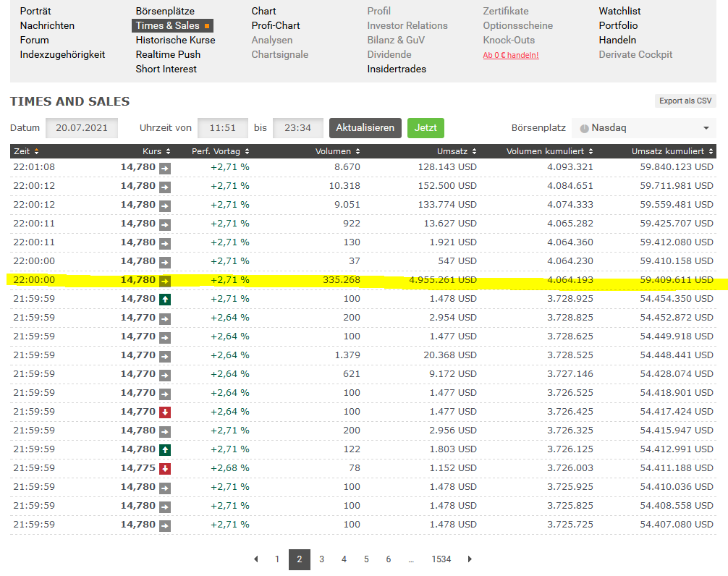This screenshot has height=576, width=728.
Task: Click clock icon beside Nasdaq
Action: pos(584,129)
